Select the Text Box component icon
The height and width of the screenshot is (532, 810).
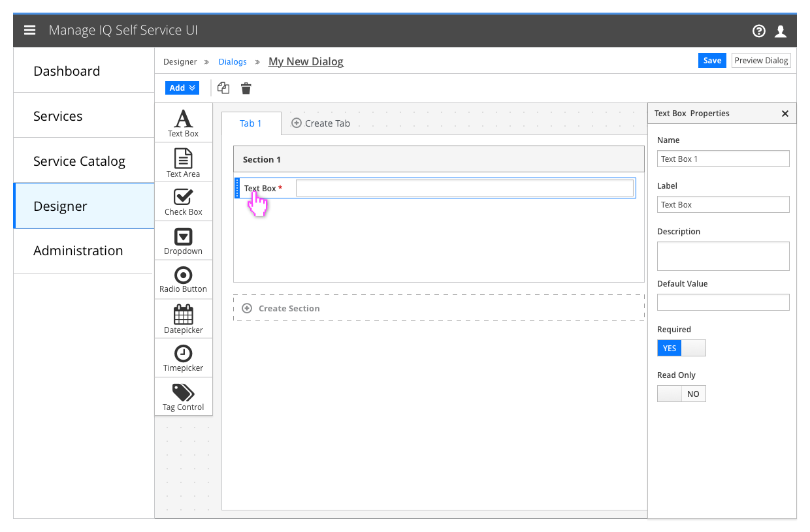183,122
